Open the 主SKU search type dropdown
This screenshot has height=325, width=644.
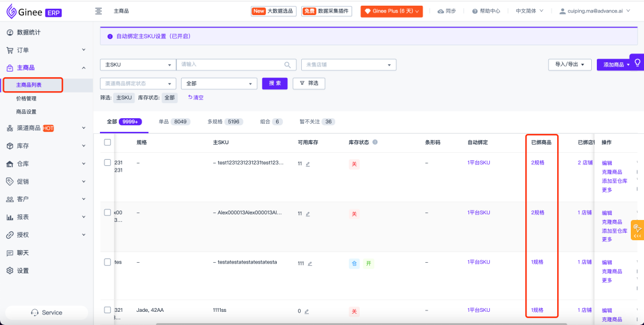click(x=138, y=65)
